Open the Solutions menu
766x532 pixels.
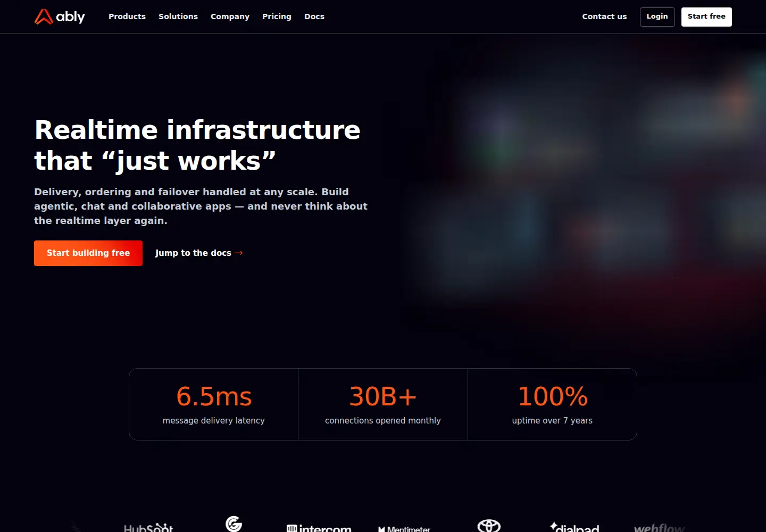[178, 16]
